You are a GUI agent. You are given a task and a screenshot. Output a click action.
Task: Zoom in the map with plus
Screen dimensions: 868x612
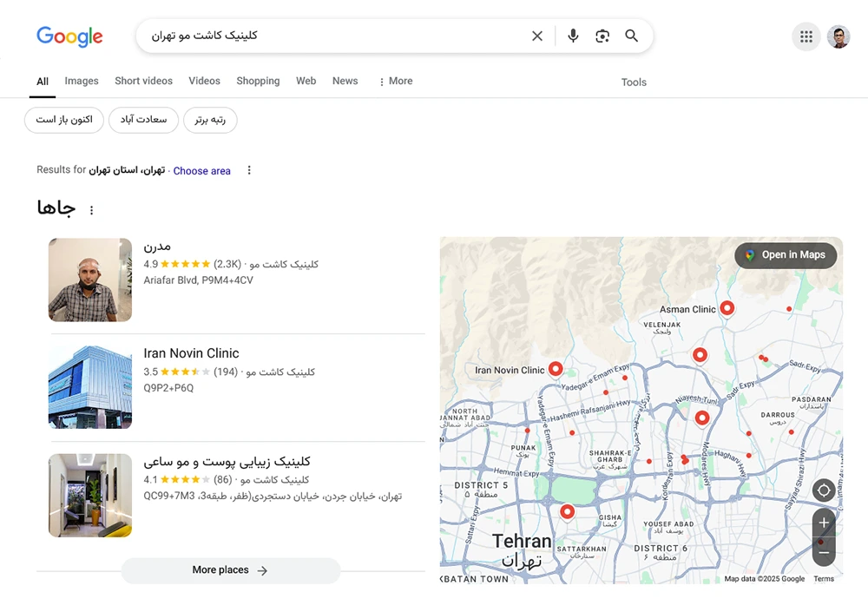tap(824, 523)
